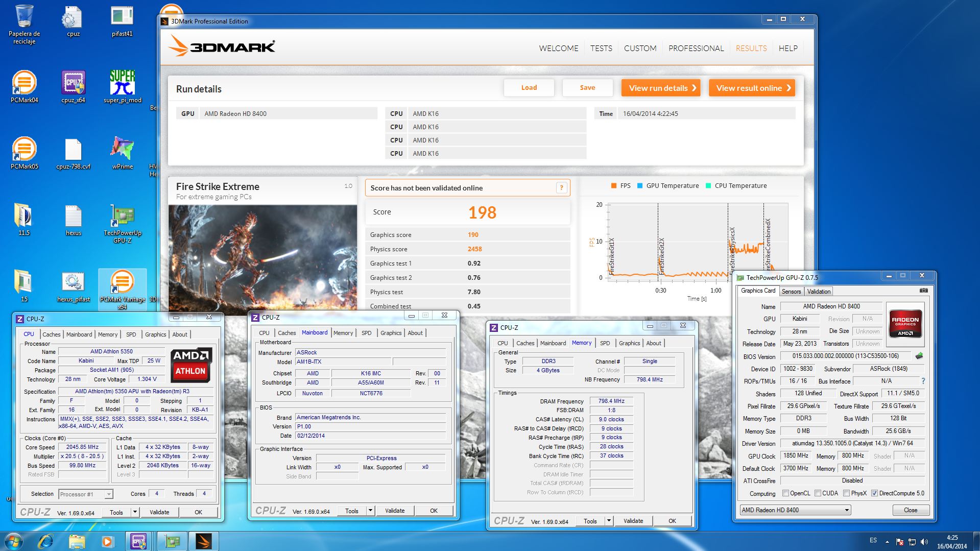Screen dimensions: 980x551
Task: Open folder named 15 on desktop
Action: (x=24, y=286)
